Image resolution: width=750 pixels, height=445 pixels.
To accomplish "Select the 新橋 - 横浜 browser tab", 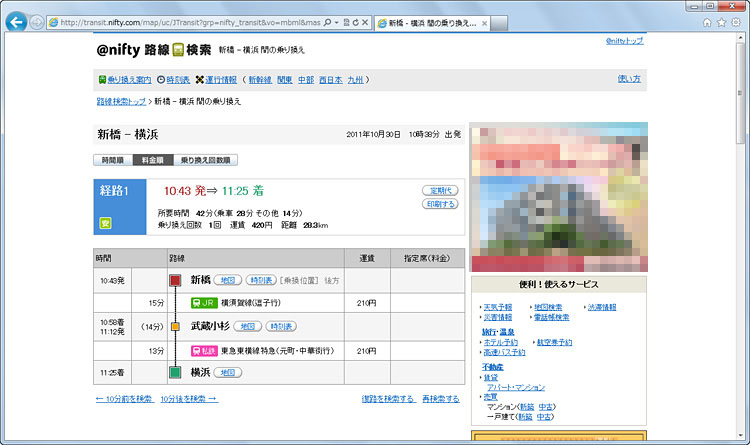I will 431,23.
